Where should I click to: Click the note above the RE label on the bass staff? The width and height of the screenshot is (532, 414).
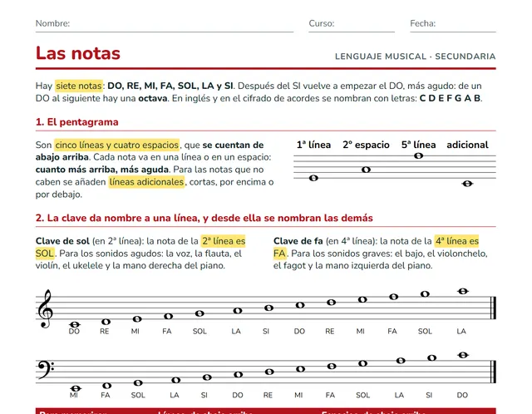[x=269, y=372]
